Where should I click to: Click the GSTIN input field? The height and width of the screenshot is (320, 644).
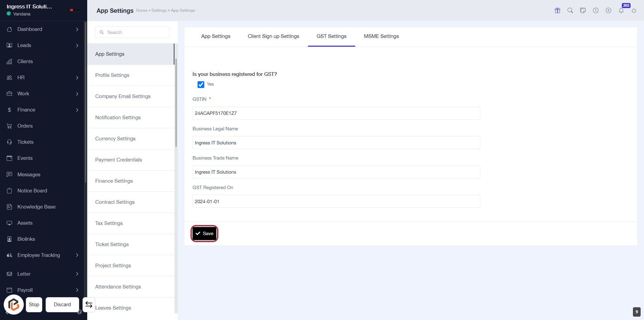click(336, 113)
